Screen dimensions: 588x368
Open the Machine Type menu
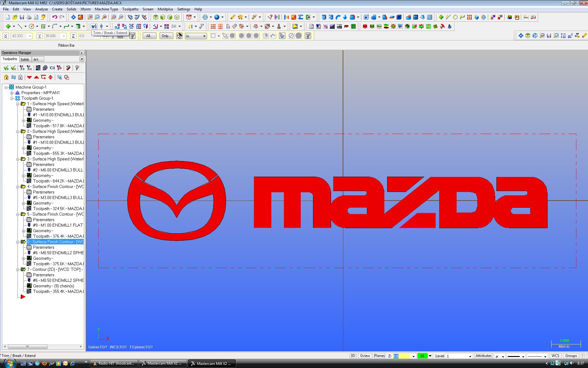point(106,9)
